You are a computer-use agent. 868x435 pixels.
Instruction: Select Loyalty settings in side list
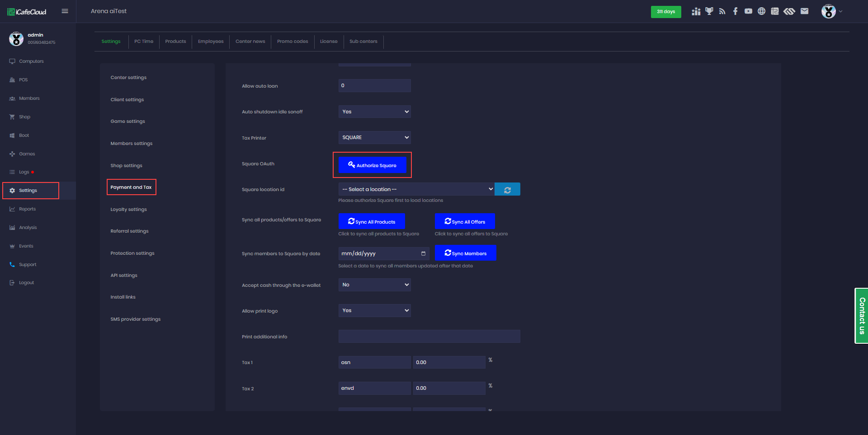[128, 210]
